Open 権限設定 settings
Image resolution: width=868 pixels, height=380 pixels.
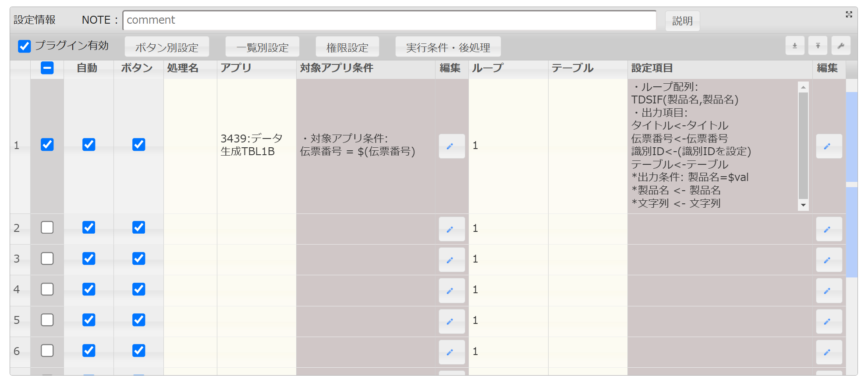pyautogui.click(x=347, y=47)
